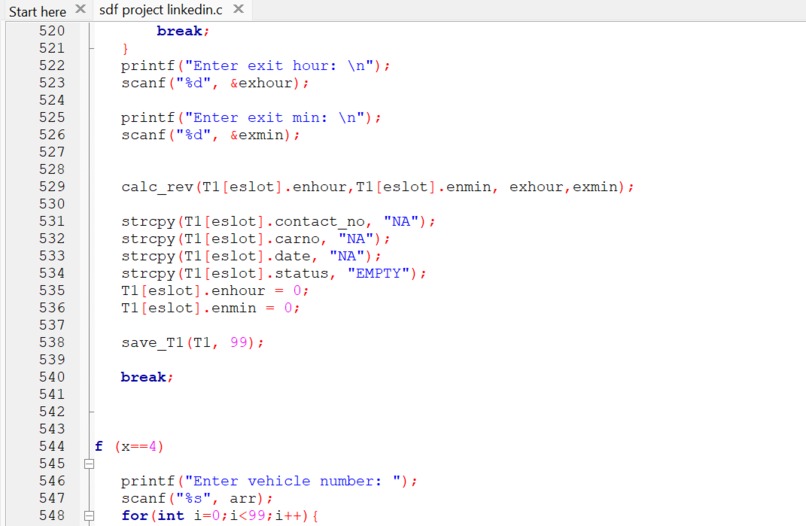The height and width of the screenshot is (526, 806).
Task: Click the scanf &exhour line
Action: click(x=215, y=83)
